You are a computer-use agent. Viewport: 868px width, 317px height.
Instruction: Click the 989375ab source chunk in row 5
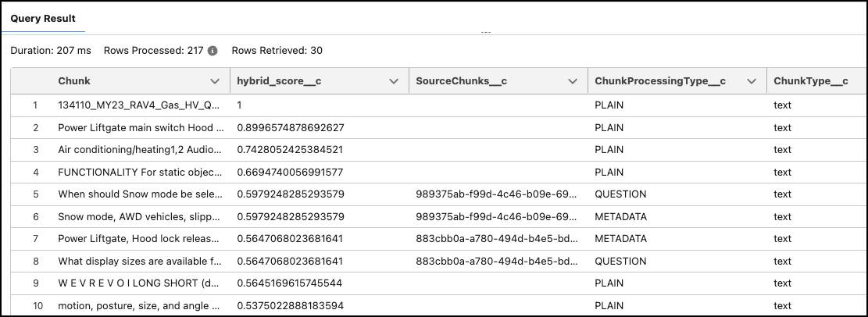point(498,194)
